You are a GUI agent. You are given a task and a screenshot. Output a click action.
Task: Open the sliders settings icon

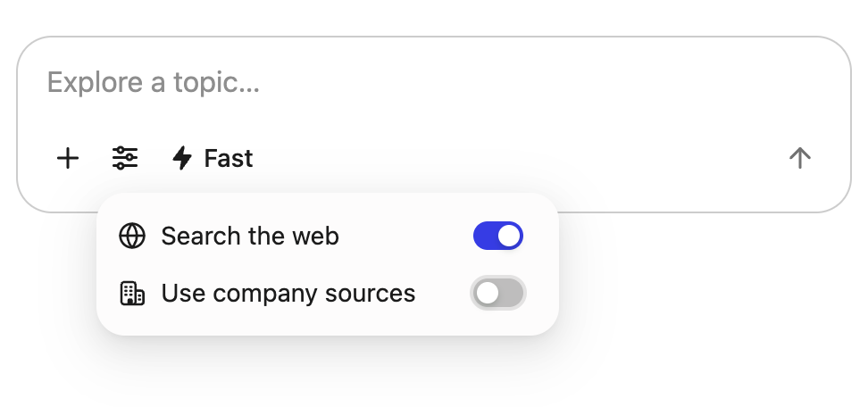125,159
